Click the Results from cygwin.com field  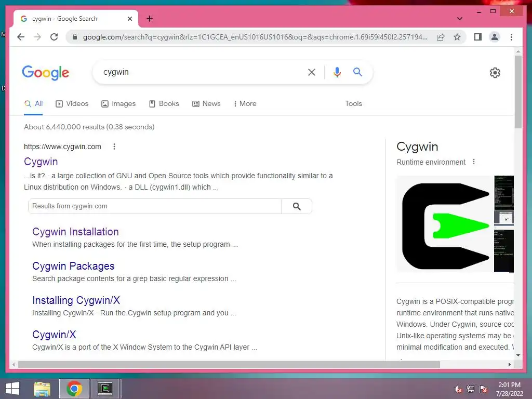point(155,206)
